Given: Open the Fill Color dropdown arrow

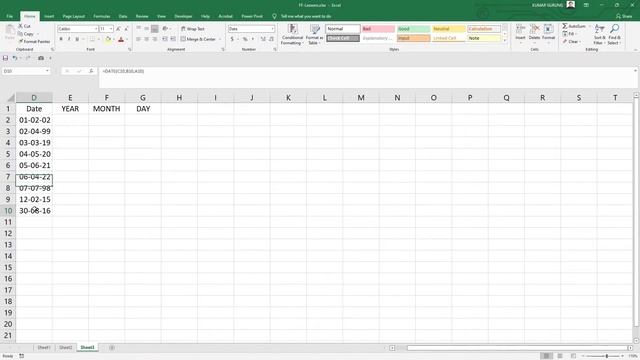Looking at the screenshot, I should coord(113,39).
